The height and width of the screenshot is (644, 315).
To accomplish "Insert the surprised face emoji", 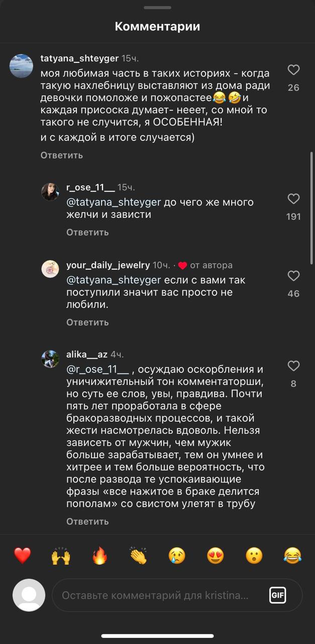I will (254, 555).
